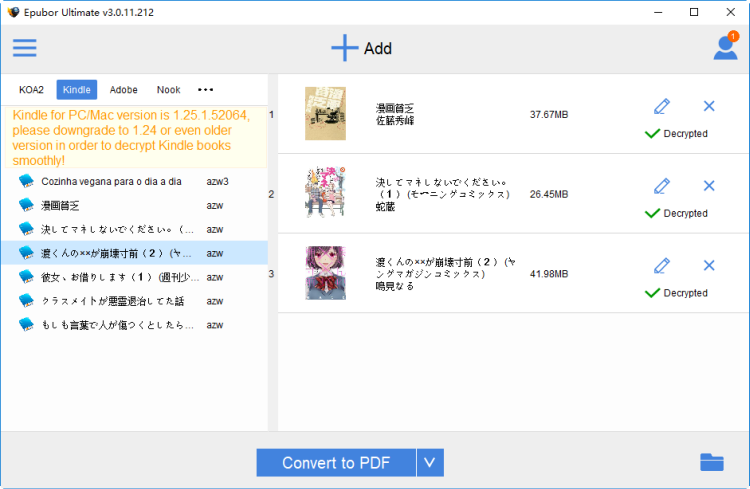Click the 41.98MB file size
Viewport: 750px width, 489px height.
549,274
